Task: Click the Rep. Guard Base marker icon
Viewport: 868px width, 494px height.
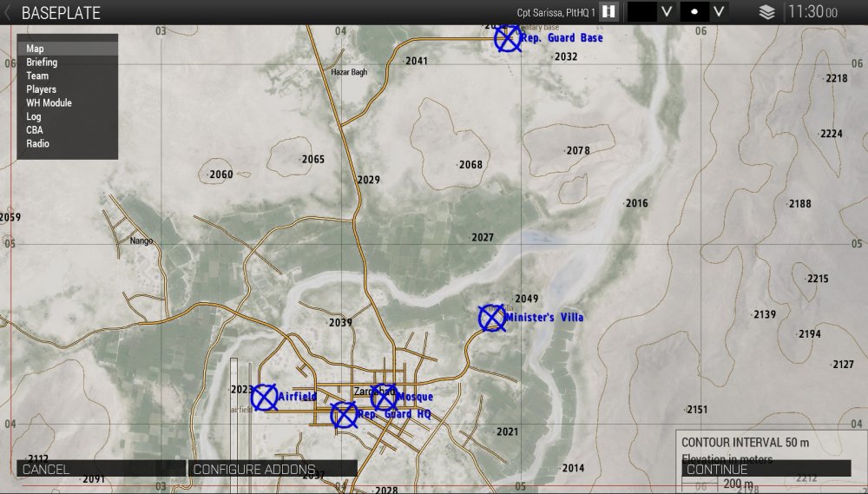Action: click(508, 37)
